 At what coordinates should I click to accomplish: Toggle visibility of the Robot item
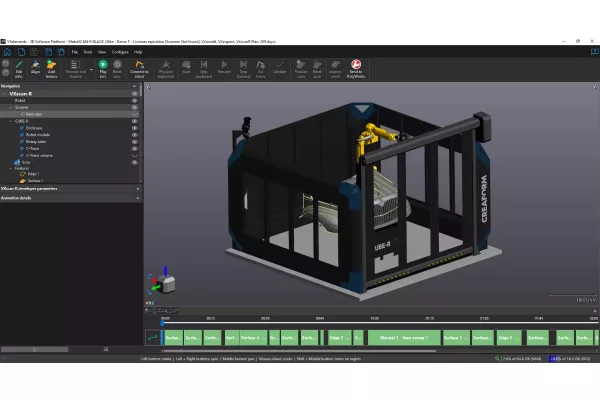[x=135, y=100]
